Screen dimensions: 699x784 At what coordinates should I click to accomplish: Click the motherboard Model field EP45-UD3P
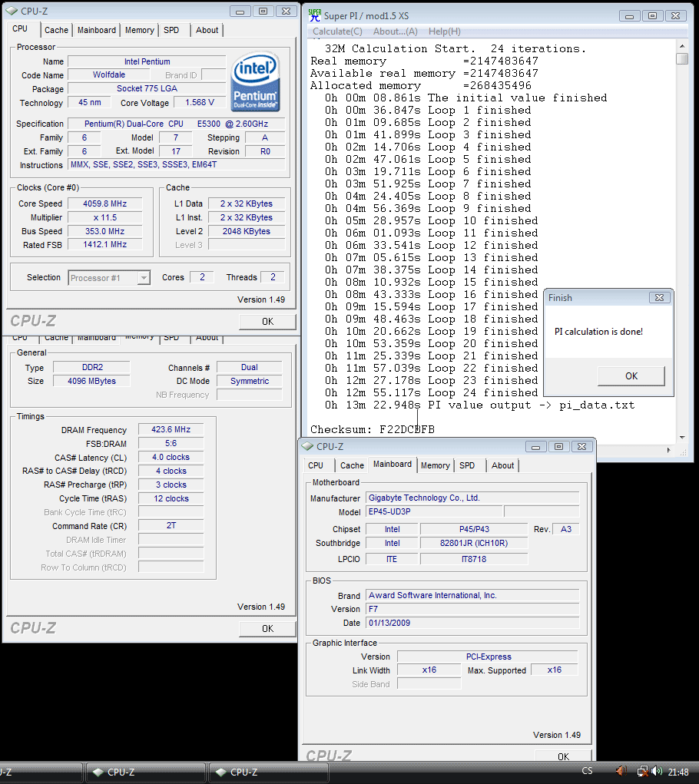(435, 511)
